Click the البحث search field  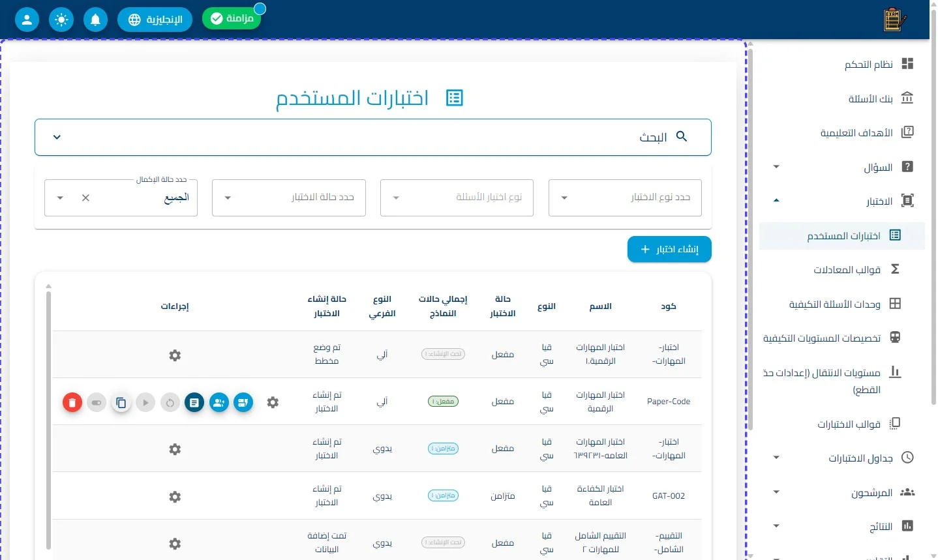point(373,137)
